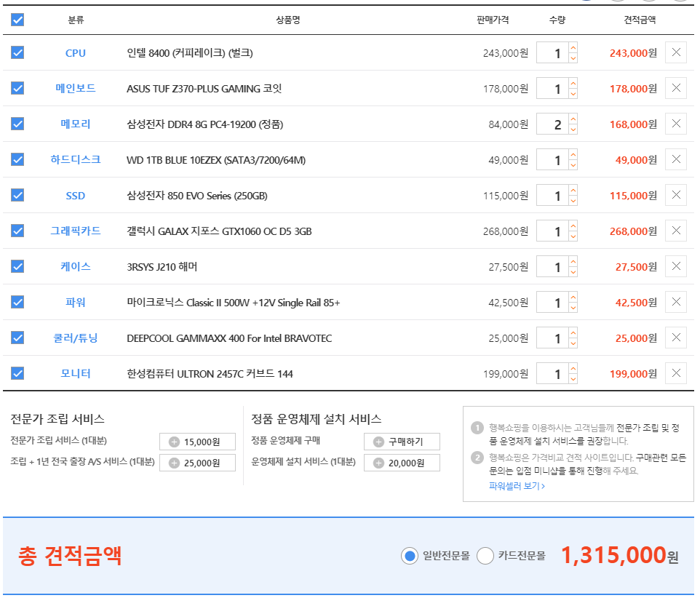Viewport: 700px width, 598px height.
Task: Select the 일반전문몰 radio option
Action: [x=410, y=556]
